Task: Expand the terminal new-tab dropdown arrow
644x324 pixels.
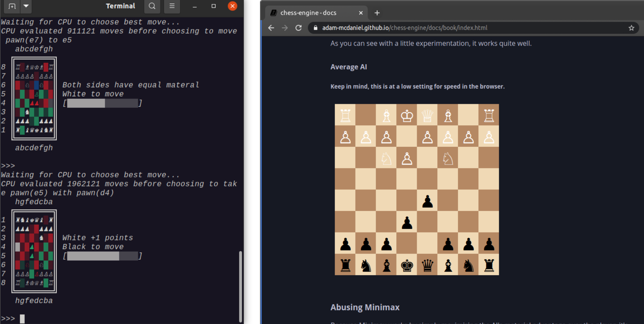Action: [26, 6]
